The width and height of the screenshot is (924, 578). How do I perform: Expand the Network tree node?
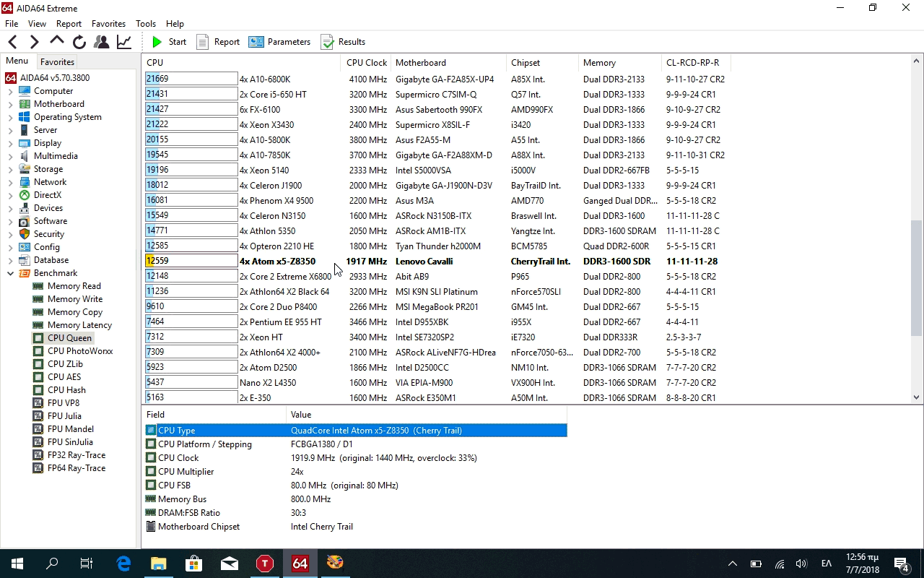(x=10, y=182)
